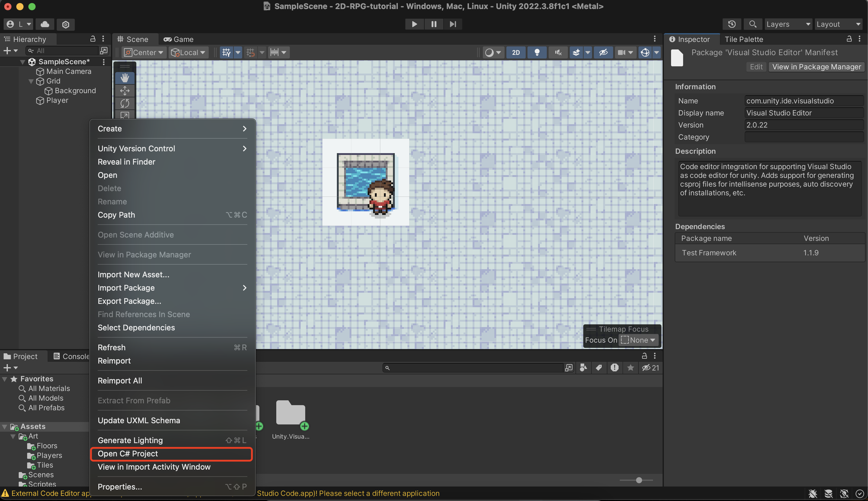Open the Focus On dropdown in Tilemap Focus
The height and width of the screenshot is (501, 868).
tap(638, 340)
